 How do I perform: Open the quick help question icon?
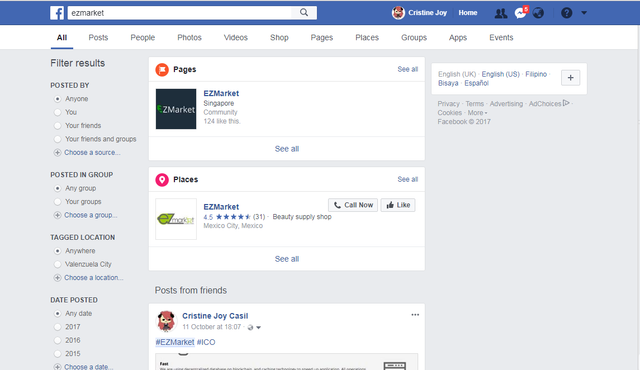tap(567, 13)
